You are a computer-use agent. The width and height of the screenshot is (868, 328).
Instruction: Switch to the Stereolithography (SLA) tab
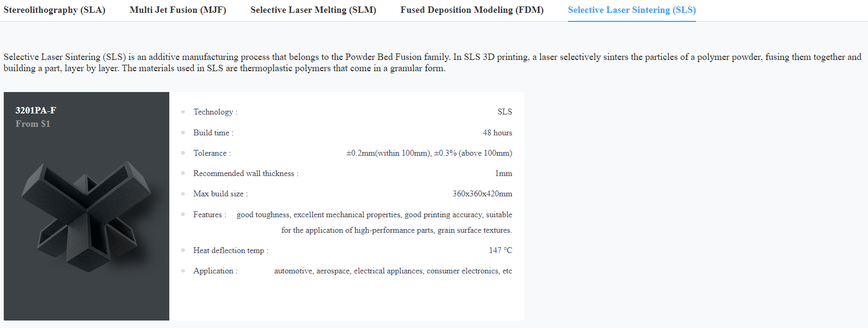coord(54,10)
